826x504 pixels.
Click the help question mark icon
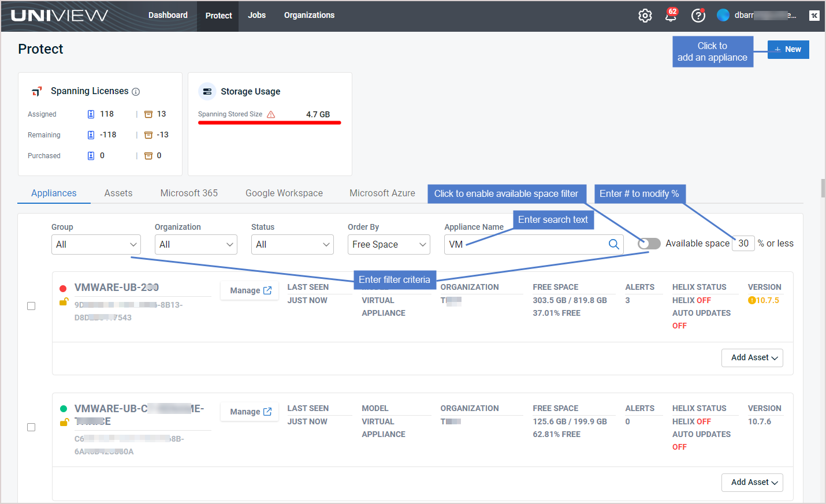click(698, 16)
